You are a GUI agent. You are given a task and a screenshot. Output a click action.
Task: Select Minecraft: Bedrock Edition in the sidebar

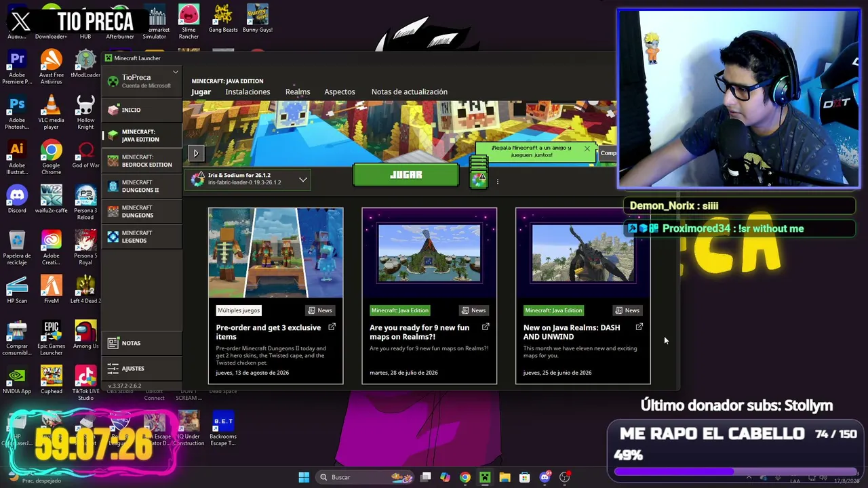coord(142,161)
